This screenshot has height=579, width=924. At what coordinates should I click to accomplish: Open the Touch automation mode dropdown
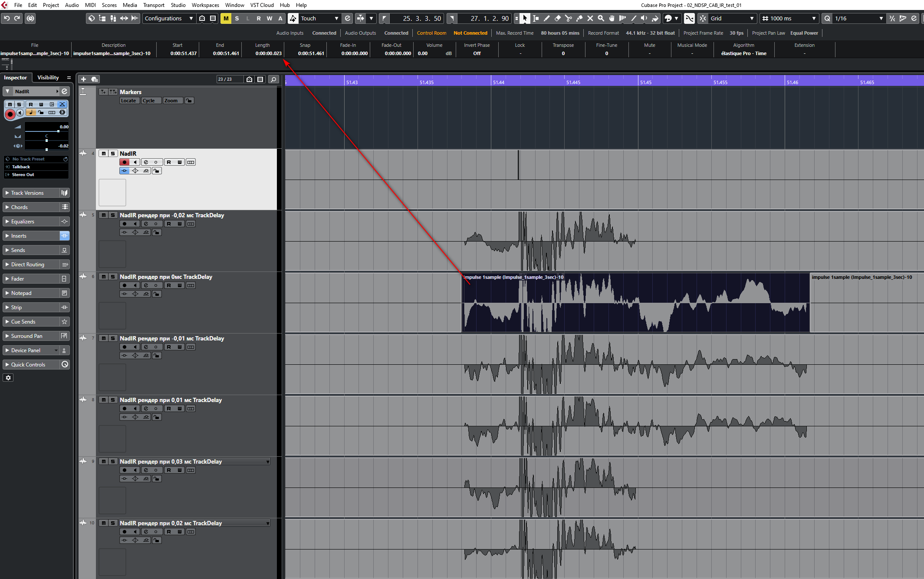click(x=319, y=18)
